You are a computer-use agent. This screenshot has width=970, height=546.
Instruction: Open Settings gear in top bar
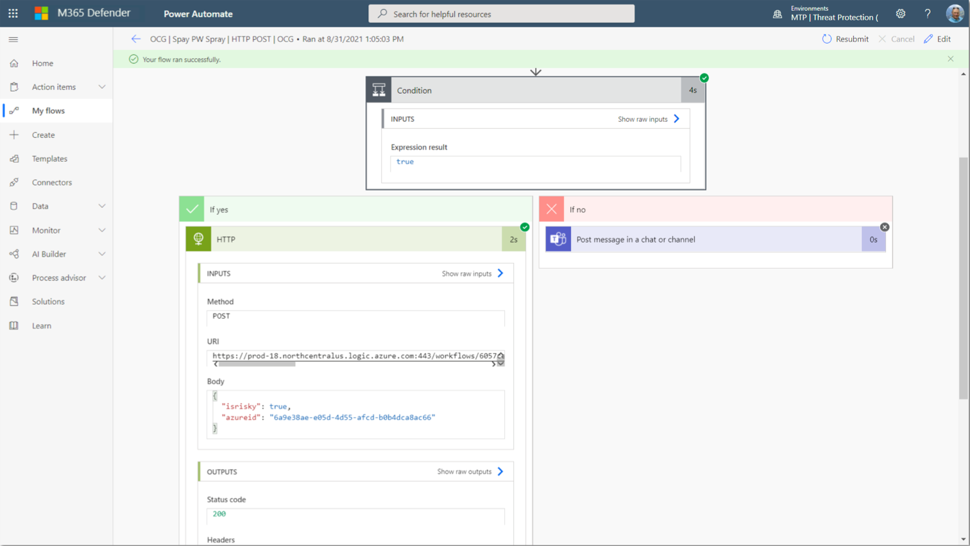pyautogui.click(x=901, y=14)
